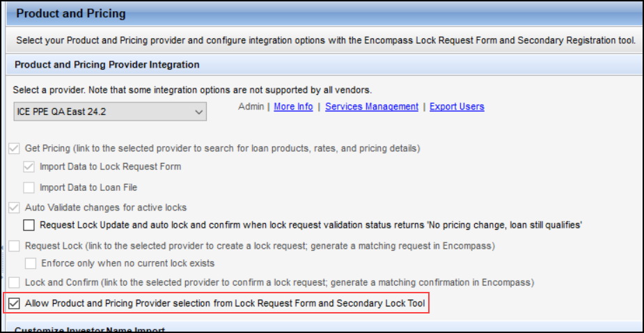Check the Request Lock Update and auto lock box
644x333 pixels.
[29, 225]
